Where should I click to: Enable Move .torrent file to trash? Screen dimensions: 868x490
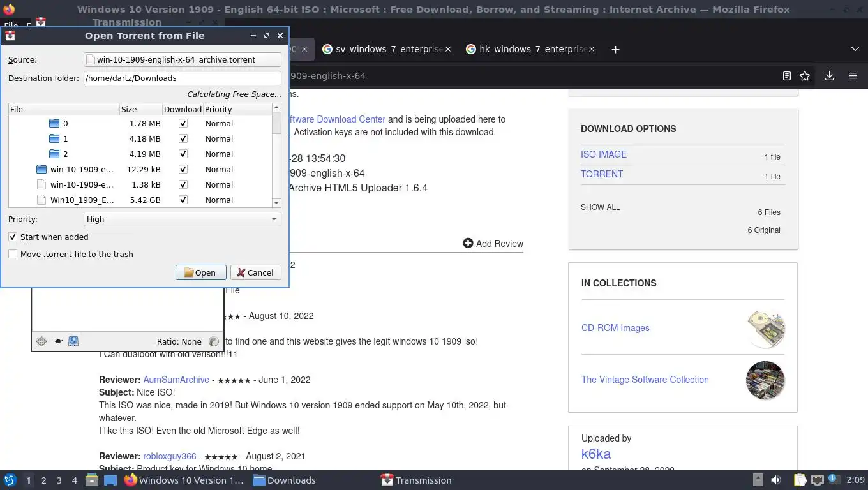tap(13, 254)
